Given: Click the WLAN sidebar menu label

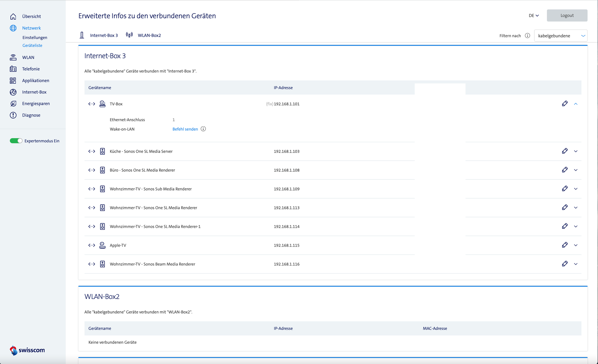Looking at the screenshot, I should tap(28, 57).
